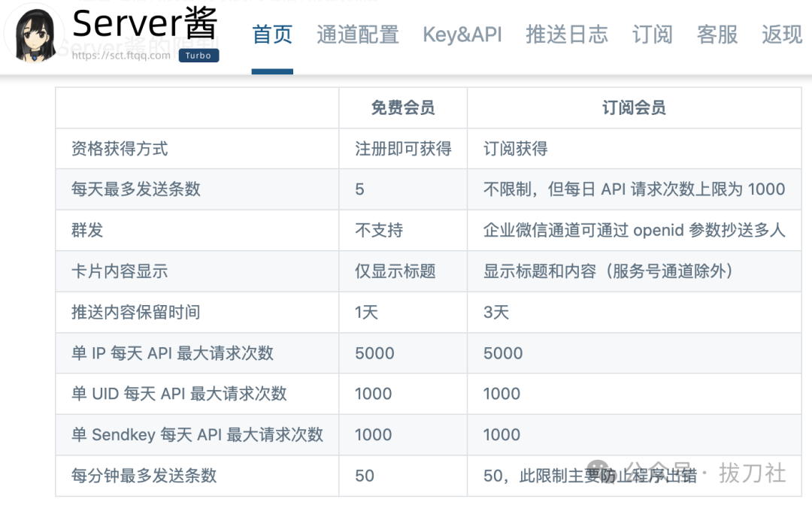Open the 返现 tab
812x505 pixels.
(x=782, y=35)
